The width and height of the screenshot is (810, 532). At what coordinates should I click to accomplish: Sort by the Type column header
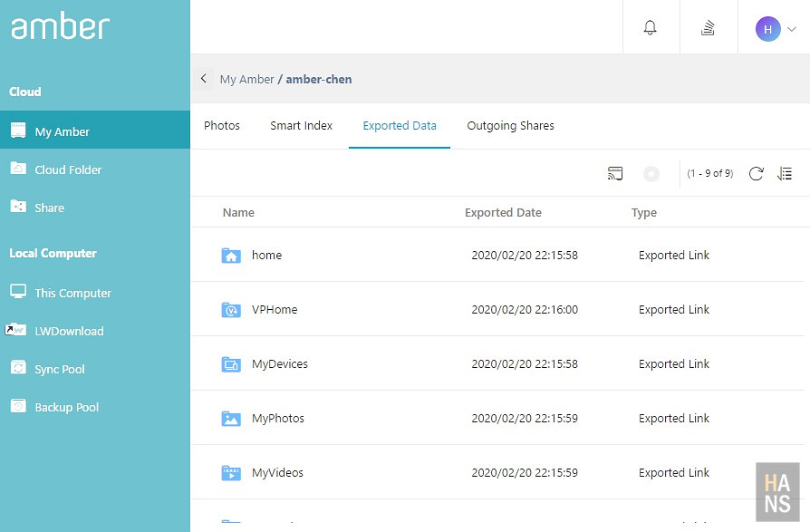coord(643,213)
